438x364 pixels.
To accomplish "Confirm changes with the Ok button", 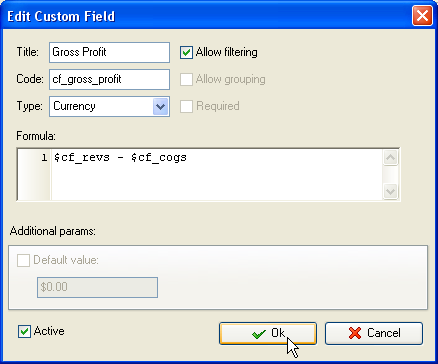I will 268,333.
